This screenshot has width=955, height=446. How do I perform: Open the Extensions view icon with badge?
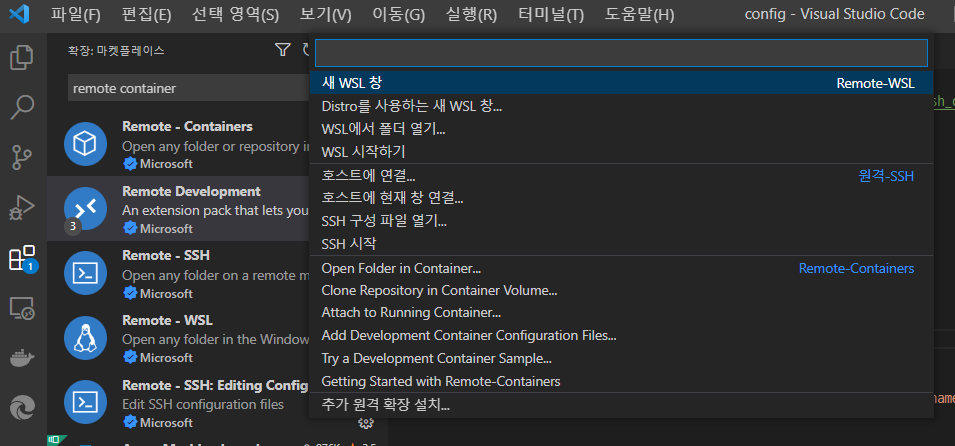tap(23, 259)
